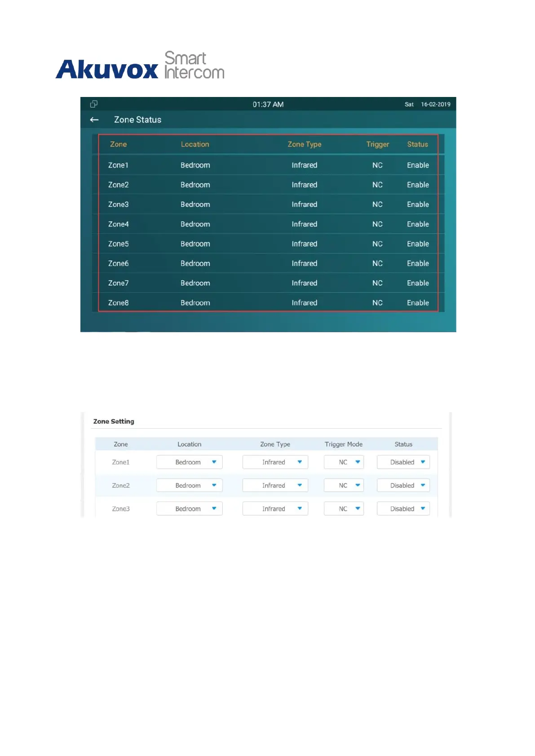Click the Zone Status page title
535x756 pixels.
(x=137, y=119)
